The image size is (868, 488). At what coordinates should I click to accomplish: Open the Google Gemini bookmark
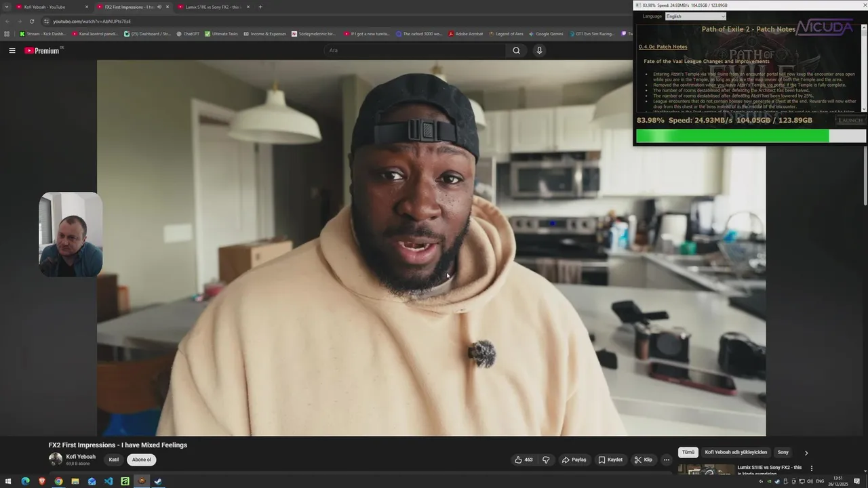click(x=546, y=34)
